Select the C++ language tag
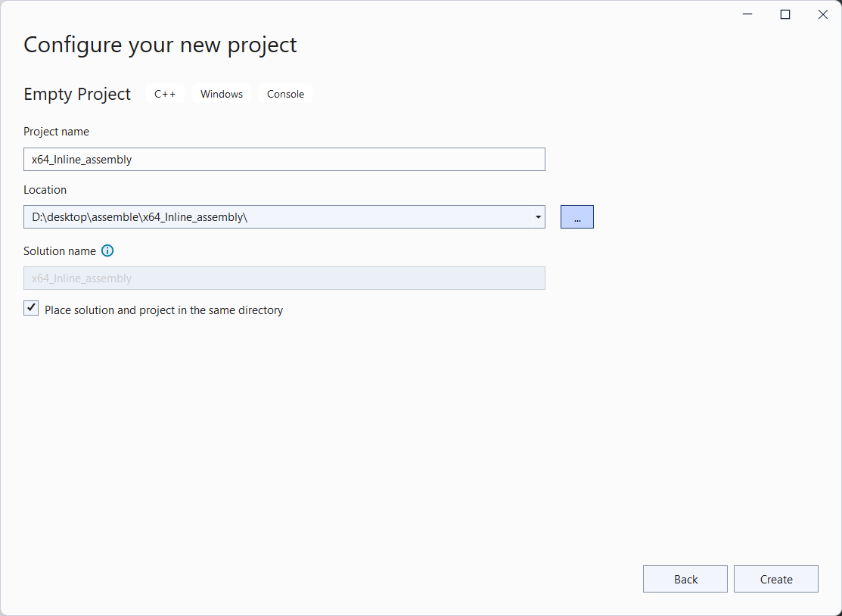This screenshot has width=842, height=616. tap(165, 94)
